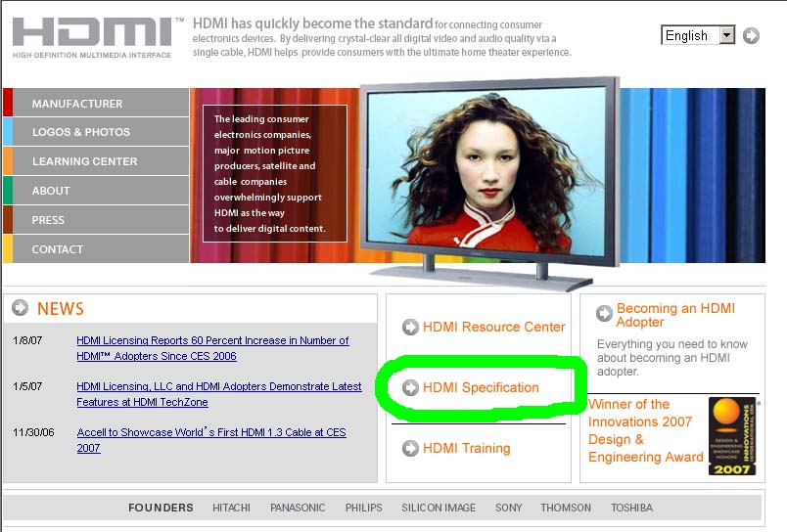Click the "leading consumer electronics companies" text box

tap(274, 173)
